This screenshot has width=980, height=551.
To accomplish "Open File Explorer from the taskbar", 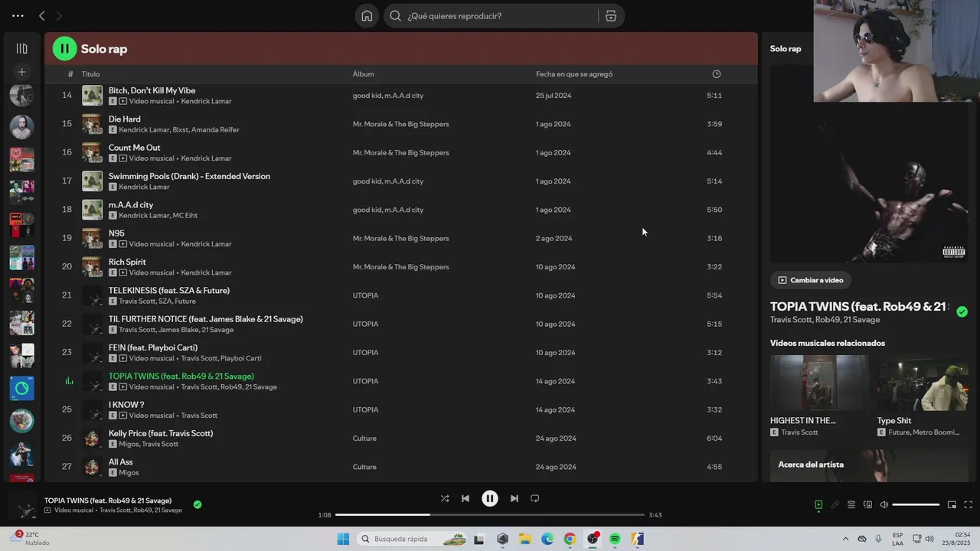I will click(525, 539).
